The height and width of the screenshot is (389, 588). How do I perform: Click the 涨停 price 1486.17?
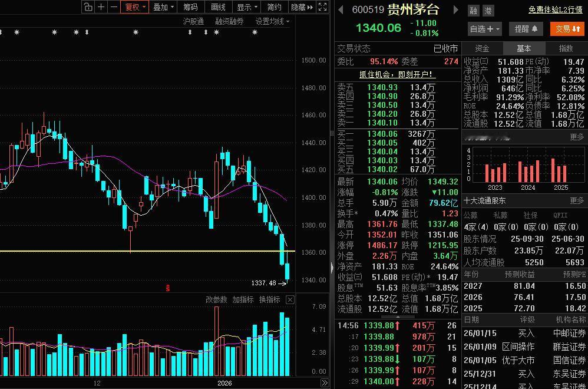382,245
